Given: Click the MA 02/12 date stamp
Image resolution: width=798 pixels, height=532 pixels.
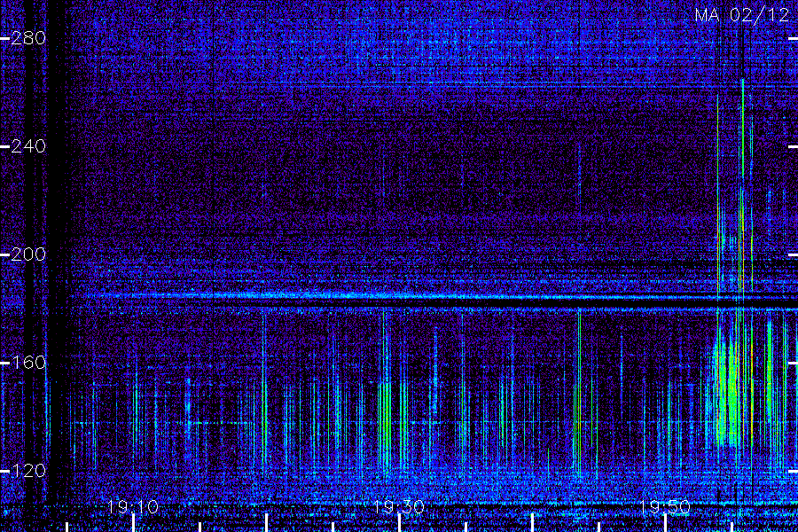Looking at the screenshot, I should pyautogui.click(x=741, y=15).
